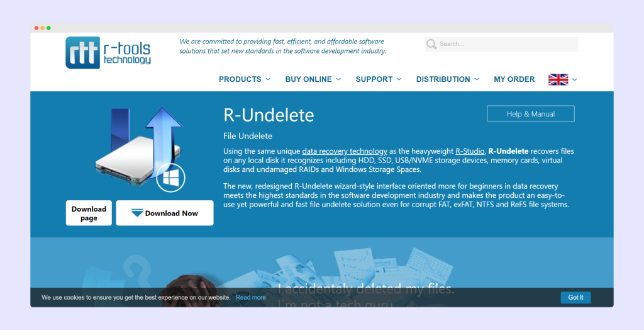Click the 'I accidentaly deleted my files' text
This screenshot has height=330, width=644.
point(366,289)
